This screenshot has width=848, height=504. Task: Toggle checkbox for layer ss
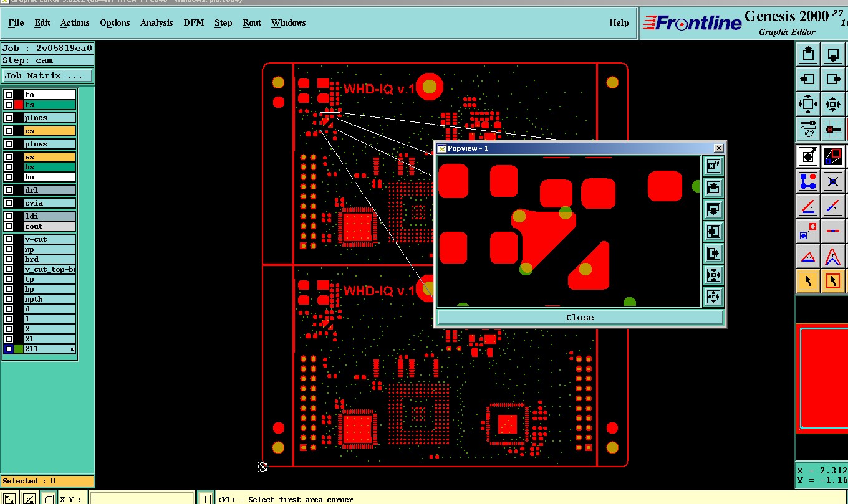pos(9,157)
